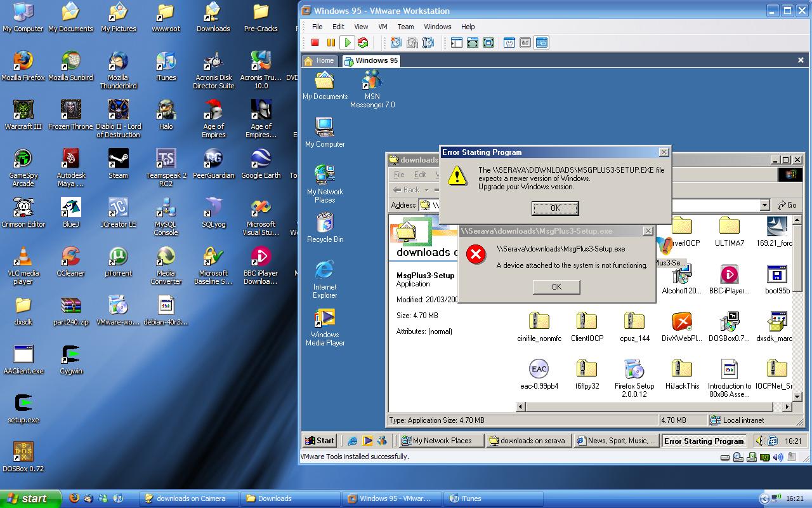Screen dimensions: 812x508
Task: Select the Google Earth desktop icon
Action: 261,164
